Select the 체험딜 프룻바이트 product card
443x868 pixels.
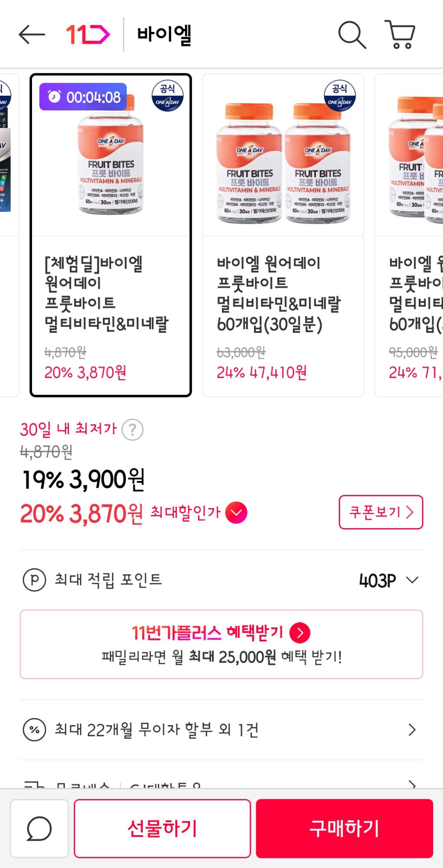pyautogui.click(x=110, y=235)
